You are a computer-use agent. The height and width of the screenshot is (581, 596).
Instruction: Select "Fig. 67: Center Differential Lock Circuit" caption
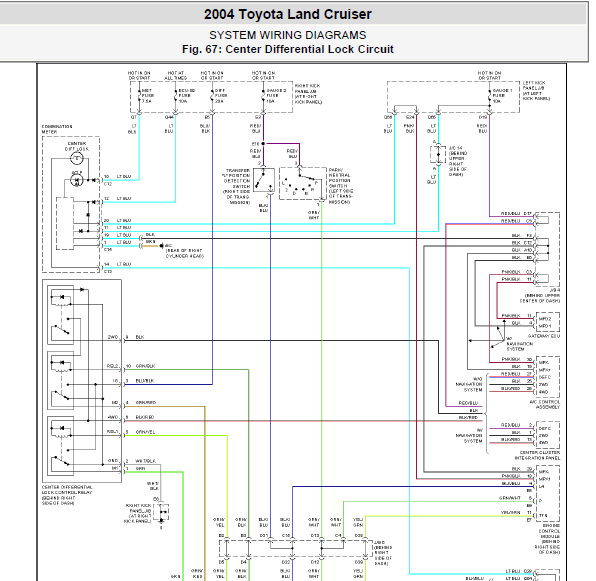(x=288, y=49)
